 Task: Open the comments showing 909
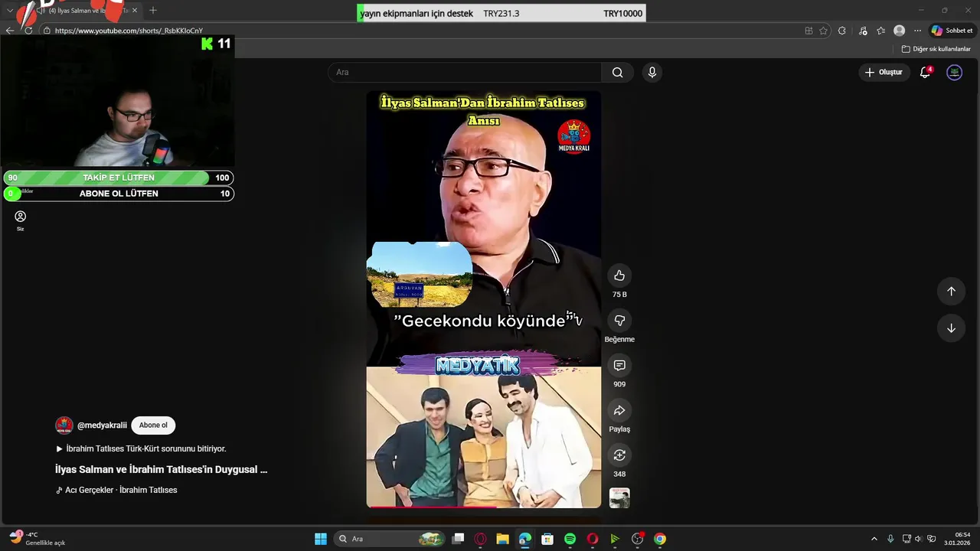click(619, 366)
